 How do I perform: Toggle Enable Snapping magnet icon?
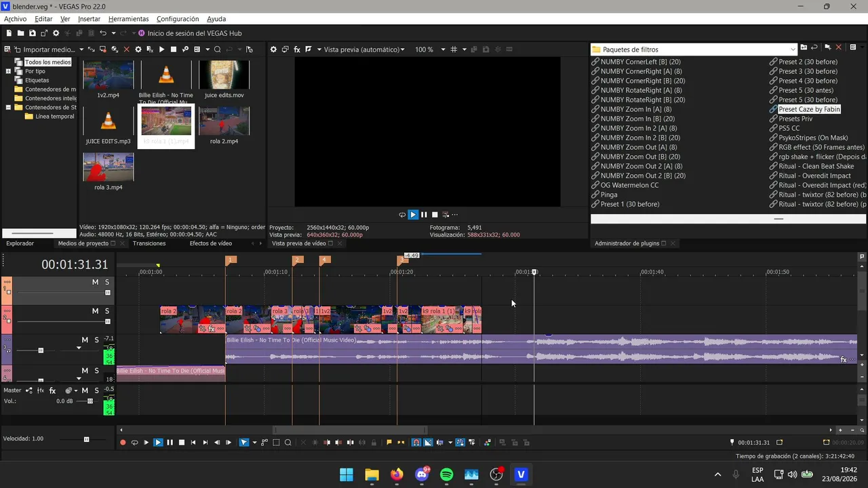[416, 443]
